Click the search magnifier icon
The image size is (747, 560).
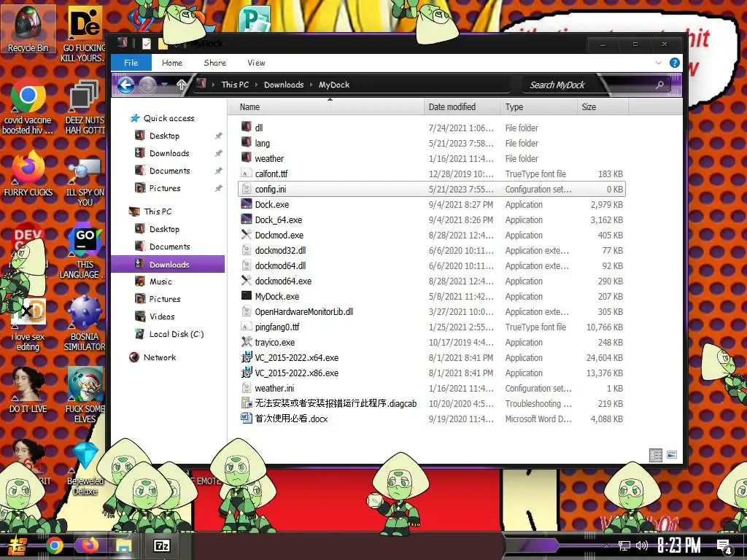click(x=659, y=85)
